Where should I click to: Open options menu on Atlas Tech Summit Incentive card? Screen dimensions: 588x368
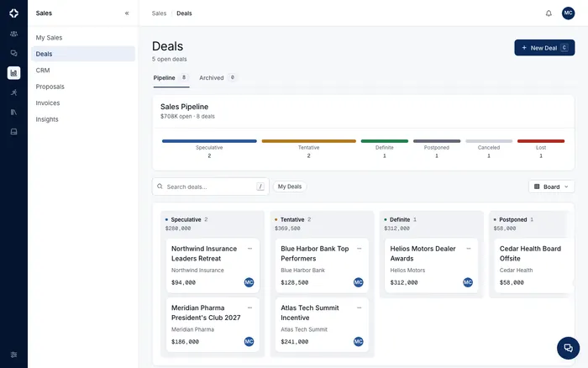coord(360,308)
